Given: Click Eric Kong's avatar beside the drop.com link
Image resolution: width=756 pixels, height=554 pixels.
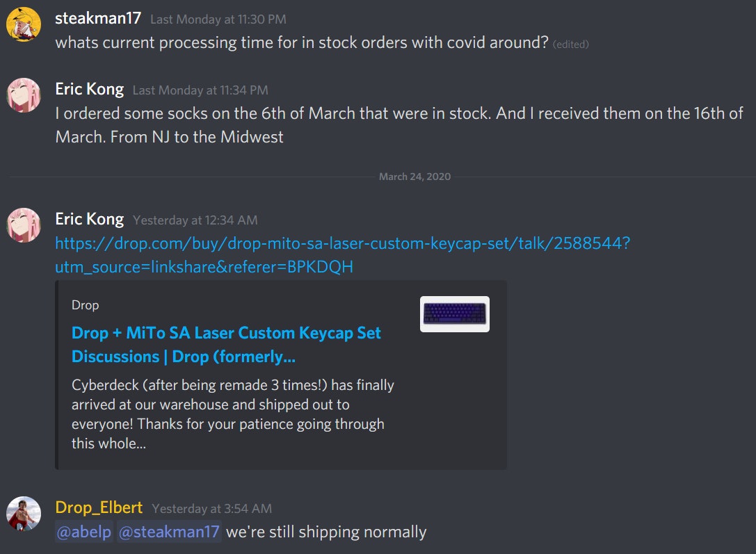Looking at the screenshot, I should coord(23,225).
